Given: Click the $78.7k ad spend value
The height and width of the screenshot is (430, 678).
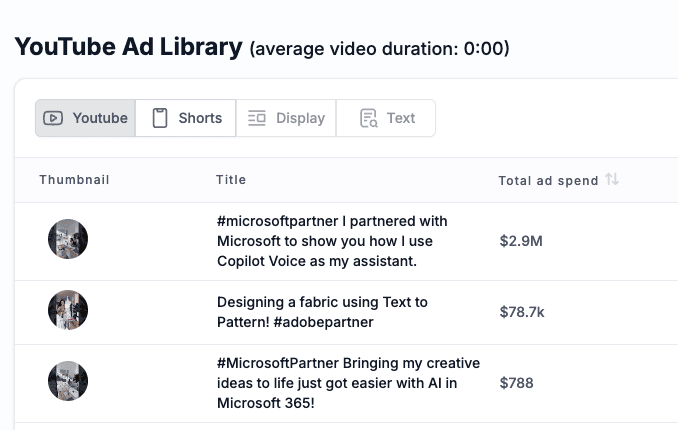Looking at the screenshot, I should coord(522,312).
